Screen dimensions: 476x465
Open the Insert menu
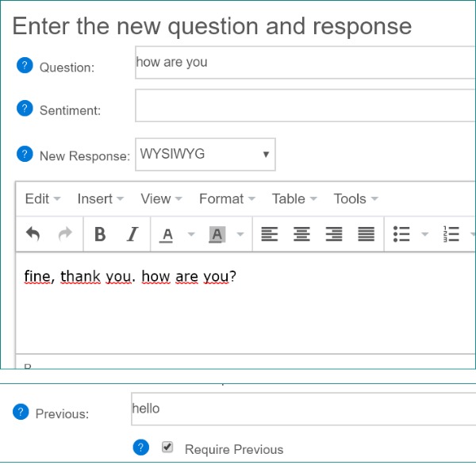coord(100,199)
